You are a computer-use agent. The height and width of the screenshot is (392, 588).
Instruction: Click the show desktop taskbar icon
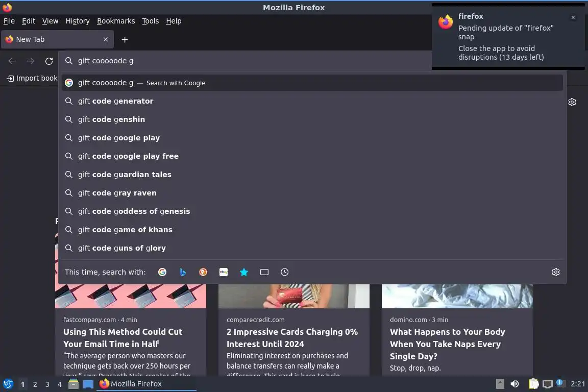coord(88,384)
